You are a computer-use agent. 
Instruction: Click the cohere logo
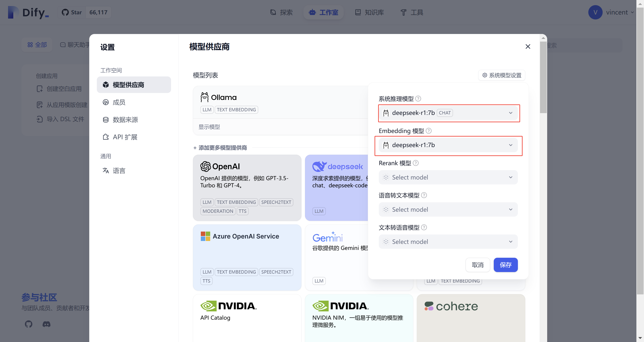451,306
